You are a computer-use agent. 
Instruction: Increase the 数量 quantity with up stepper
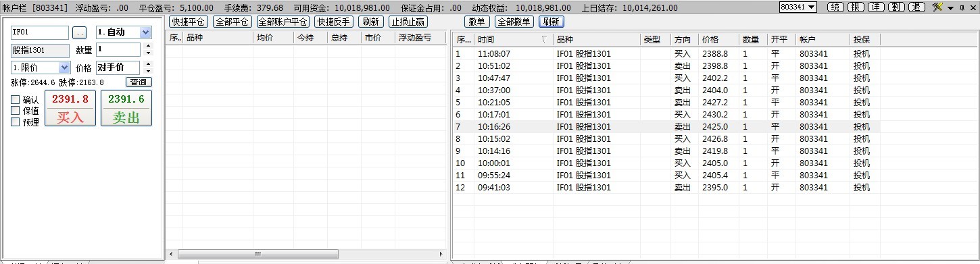click(x=149, y=46)
